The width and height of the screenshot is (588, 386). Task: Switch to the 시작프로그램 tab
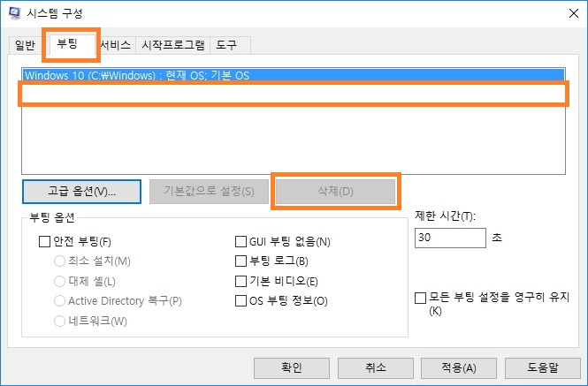point(173,45)
